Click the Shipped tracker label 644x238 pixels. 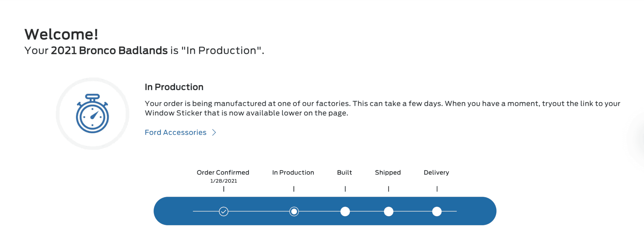388,173
